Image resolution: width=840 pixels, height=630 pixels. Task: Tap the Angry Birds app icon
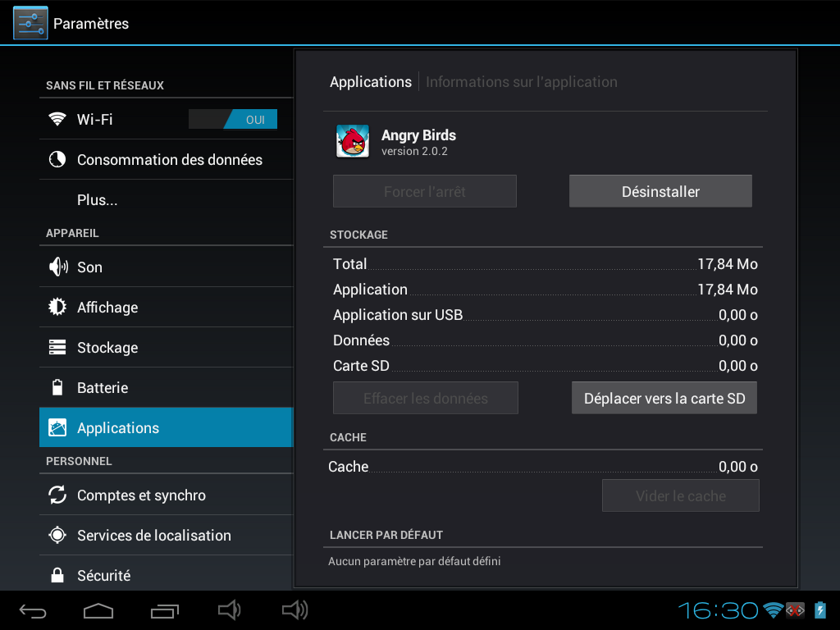tap(352, 141)
